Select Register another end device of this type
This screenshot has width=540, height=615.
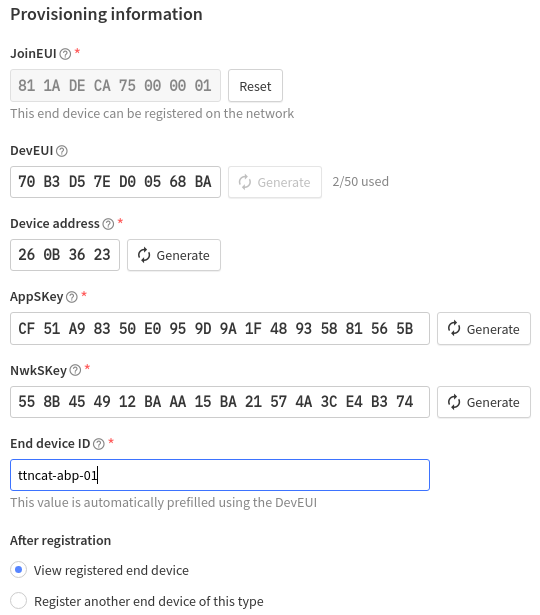pyautogui.click(x=18, y=600)
